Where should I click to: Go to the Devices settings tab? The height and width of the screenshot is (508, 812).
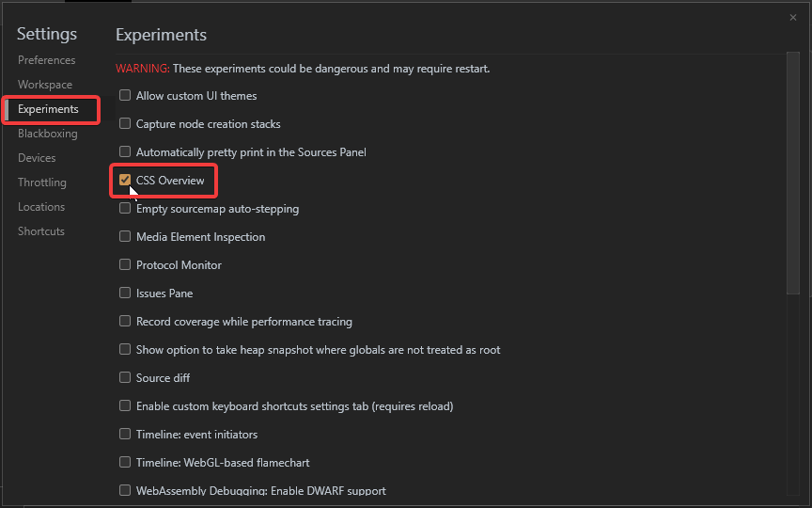click(37, 158)
